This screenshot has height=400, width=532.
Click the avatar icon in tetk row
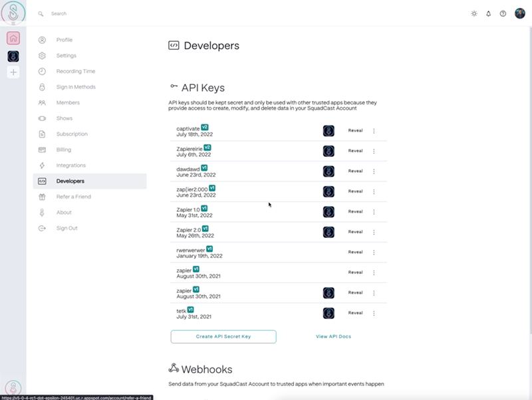click(329, 313)
